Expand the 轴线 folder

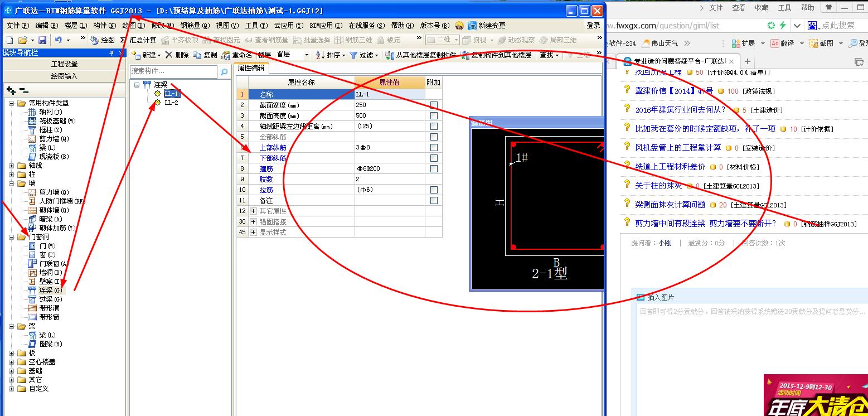pos(12,166)
